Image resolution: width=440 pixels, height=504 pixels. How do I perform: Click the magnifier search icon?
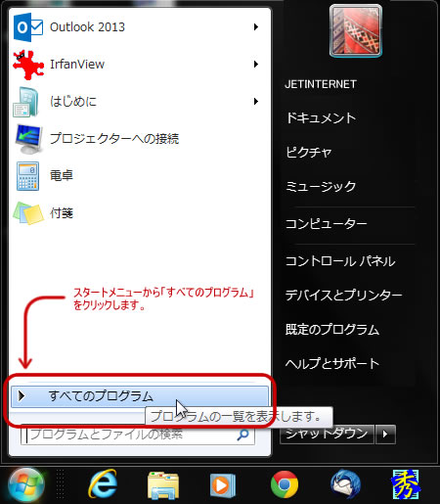(242, 435)
